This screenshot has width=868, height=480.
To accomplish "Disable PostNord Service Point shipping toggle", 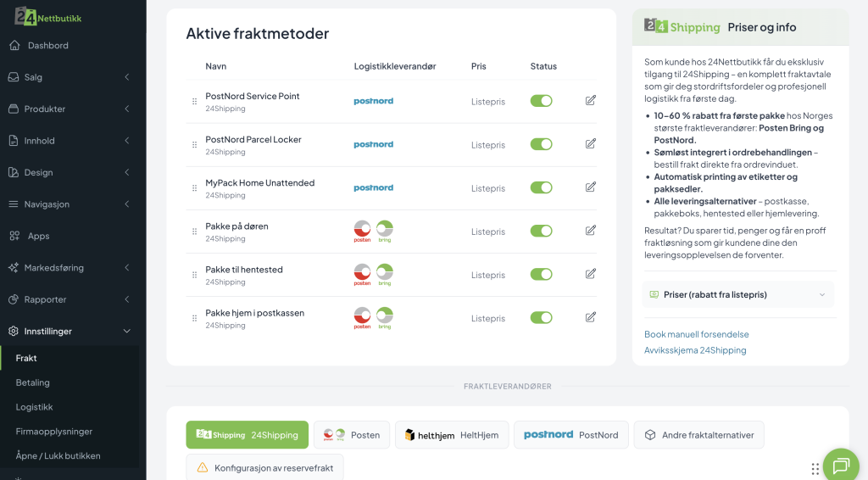I will [541, 101].
